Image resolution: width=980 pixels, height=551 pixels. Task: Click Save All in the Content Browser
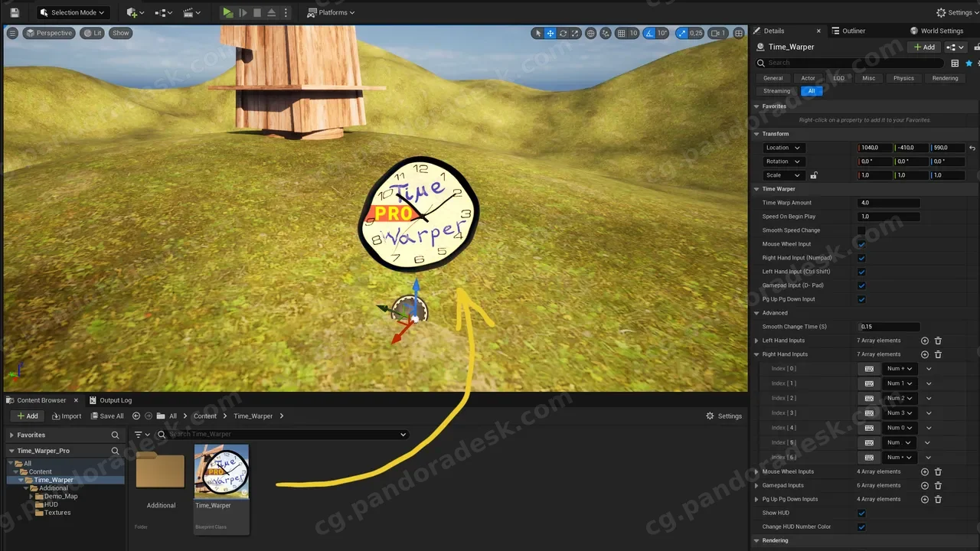[x=106, y=416]
